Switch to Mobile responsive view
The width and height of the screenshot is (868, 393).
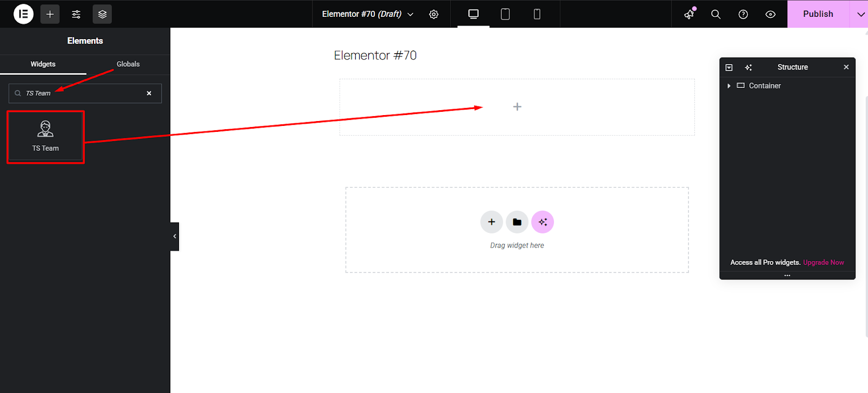[537, 14]
